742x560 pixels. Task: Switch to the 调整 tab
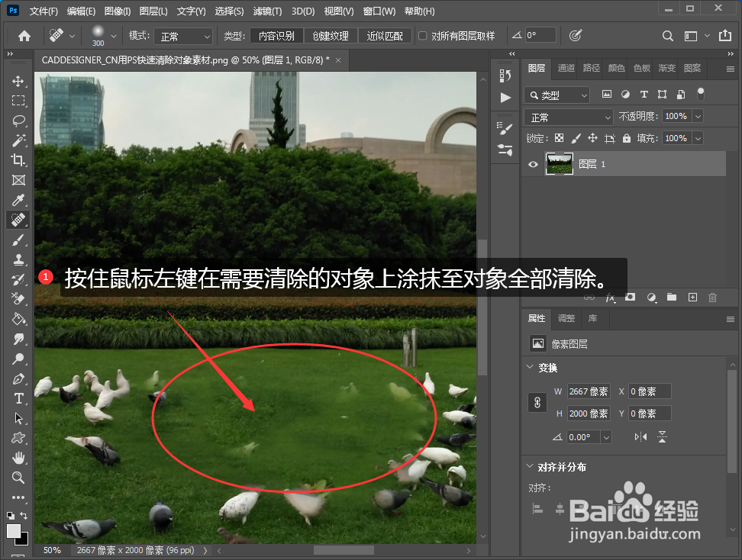coord(566,318)
